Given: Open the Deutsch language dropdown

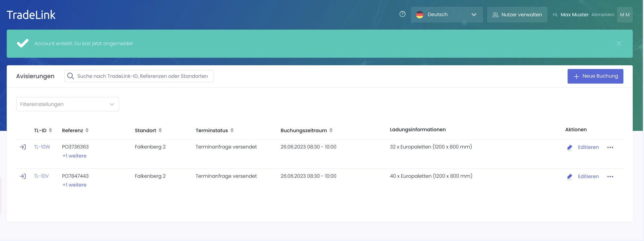Looking at the screenshot, I should pos(447,14).
